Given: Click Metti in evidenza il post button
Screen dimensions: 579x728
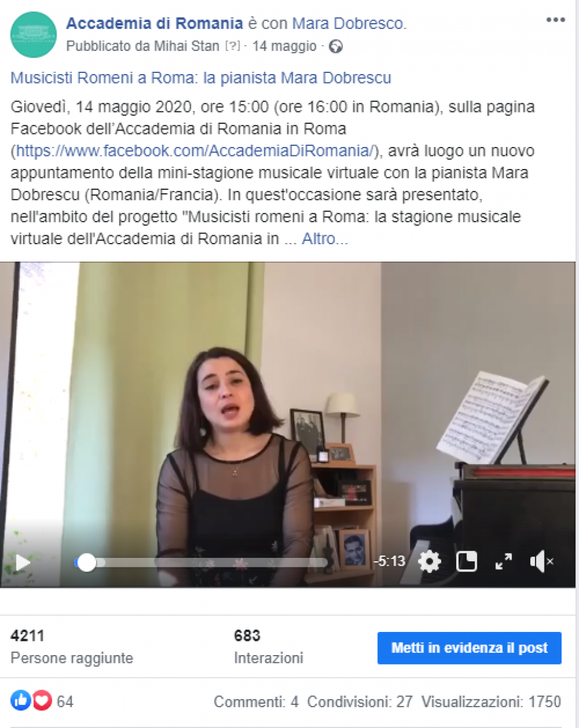Looking at the screenshot, I should click(469, 648).
